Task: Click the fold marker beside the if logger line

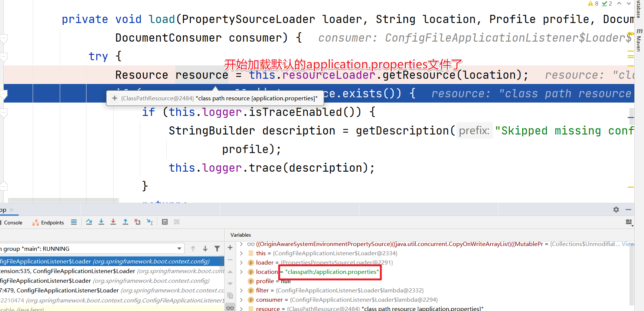Action: tap(4, 113)
